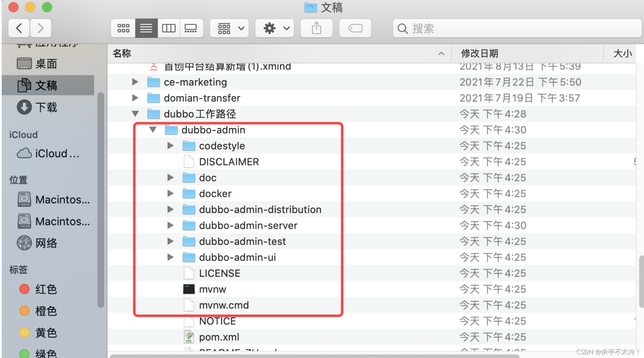Go forward with the forward arrow button
This screenshot has width=644, height=358.
(x=41, y=28)
